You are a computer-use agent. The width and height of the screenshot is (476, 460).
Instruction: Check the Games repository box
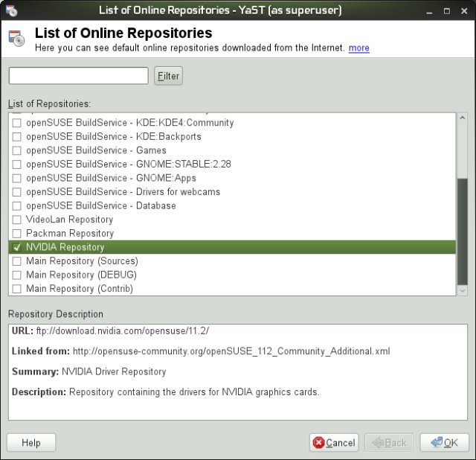tap(16, 150)
